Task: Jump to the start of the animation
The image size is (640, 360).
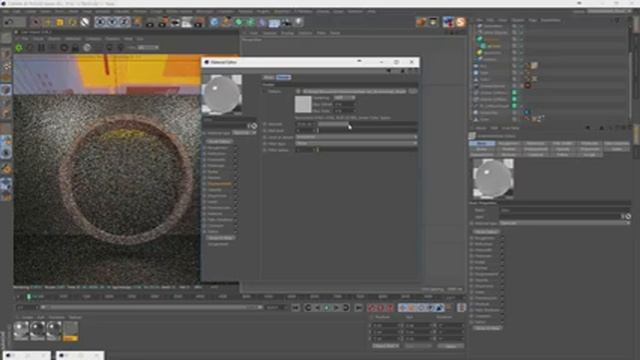Action: tap(296, 308)
